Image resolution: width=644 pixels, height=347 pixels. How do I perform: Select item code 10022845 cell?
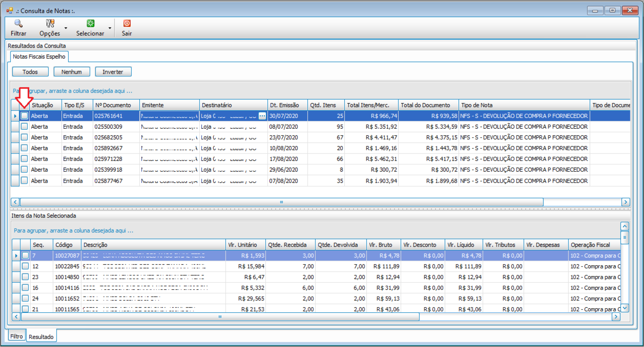coord(67,266)
